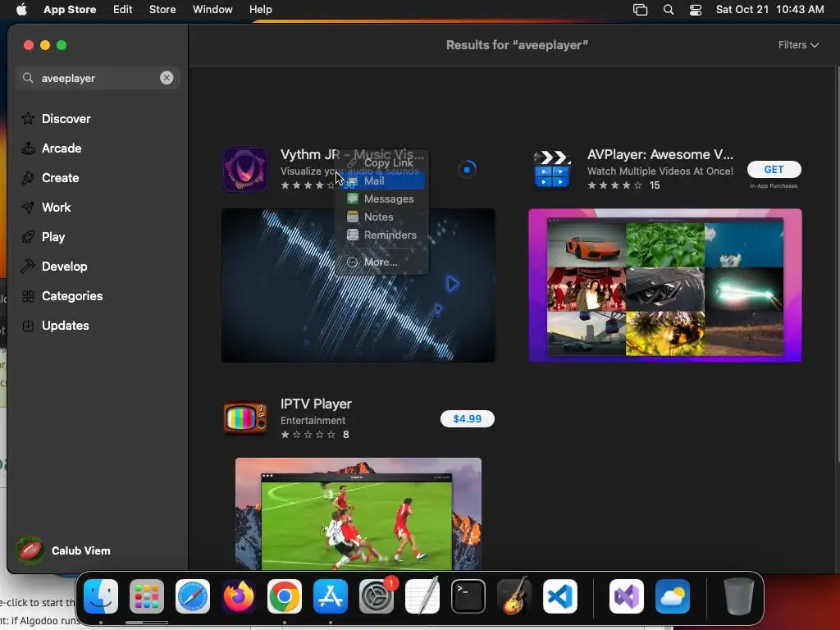View the Vythm JR screenshot preview
Screen dimensions: 840x630
[x=358, y=285]
